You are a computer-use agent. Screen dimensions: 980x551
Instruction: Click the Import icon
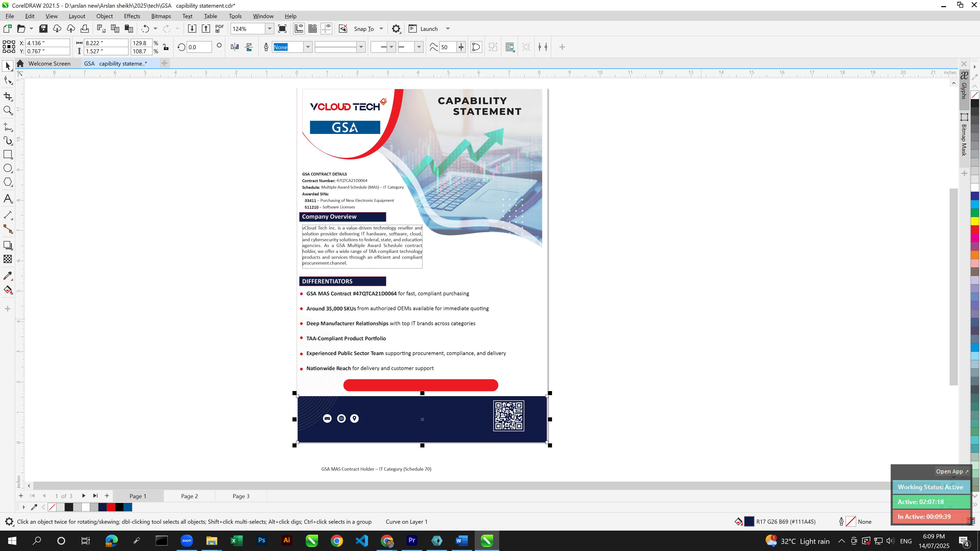coord(192,29)
